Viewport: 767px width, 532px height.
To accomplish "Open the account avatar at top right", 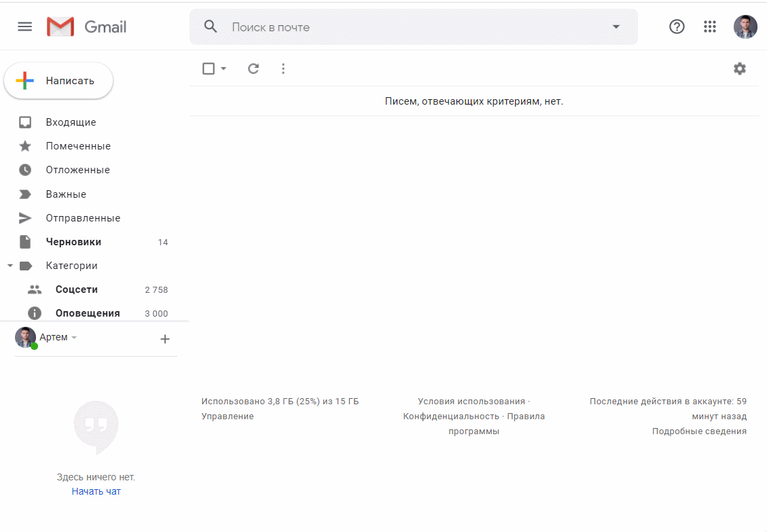I will pyautogui.click(x=745, y=26).
